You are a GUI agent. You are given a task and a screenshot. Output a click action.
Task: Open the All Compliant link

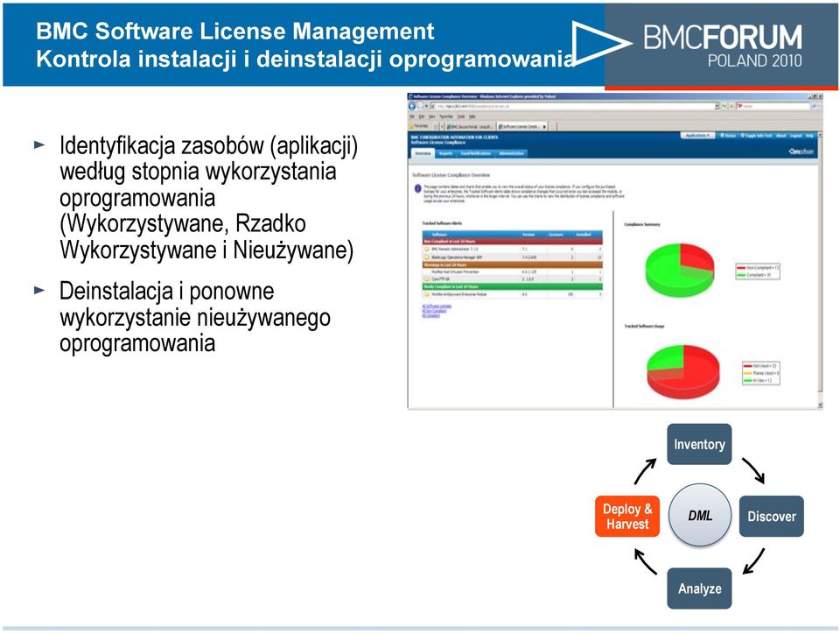[431, 315]
